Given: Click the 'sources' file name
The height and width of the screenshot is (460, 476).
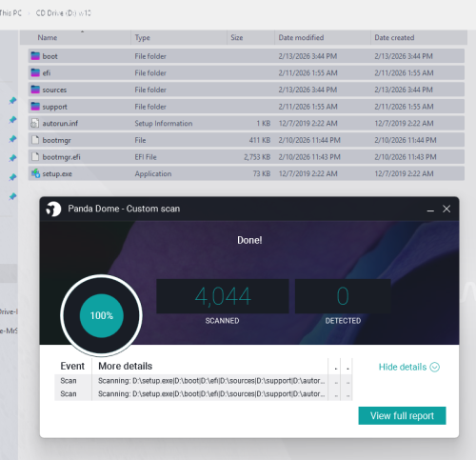Looking at the screenshot, I should pyautogui.click(x=54, y=90).
